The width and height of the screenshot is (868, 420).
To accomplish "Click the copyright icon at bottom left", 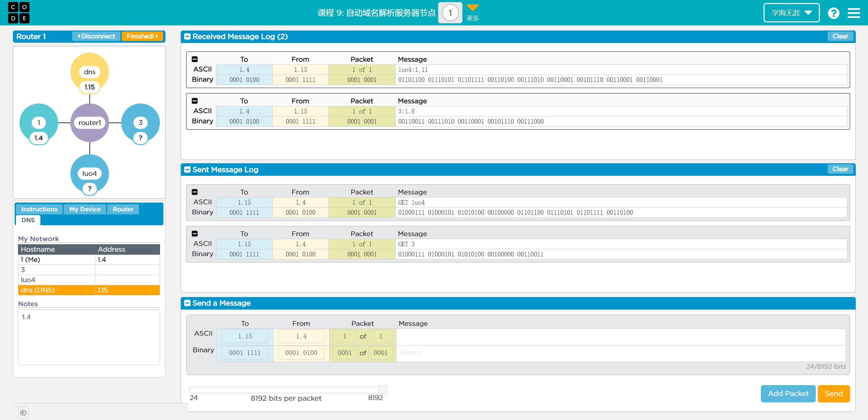I will (23, 413).
